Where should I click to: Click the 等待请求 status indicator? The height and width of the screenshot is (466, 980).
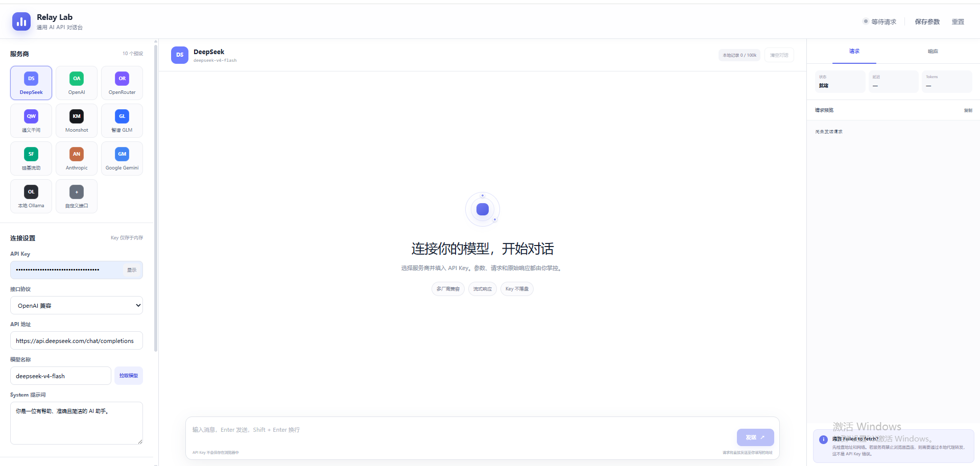(879, 22)
